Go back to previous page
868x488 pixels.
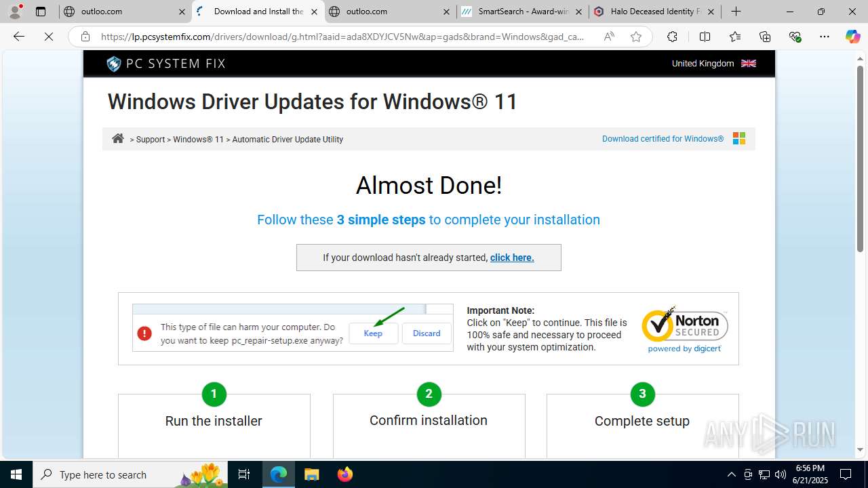click(x=19, y=37)
